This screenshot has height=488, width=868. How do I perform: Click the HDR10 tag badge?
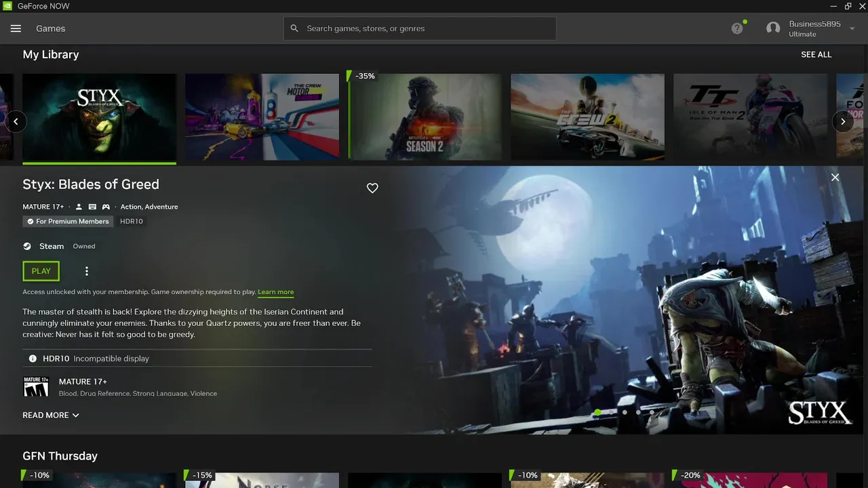[x=132, y=222]
